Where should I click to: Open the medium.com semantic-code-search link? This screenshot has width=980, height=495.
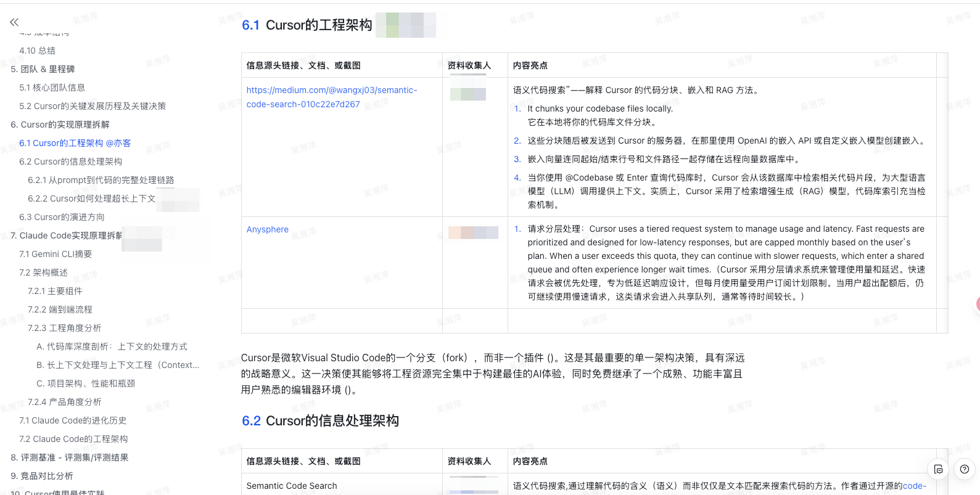click(x=332, y=97)
